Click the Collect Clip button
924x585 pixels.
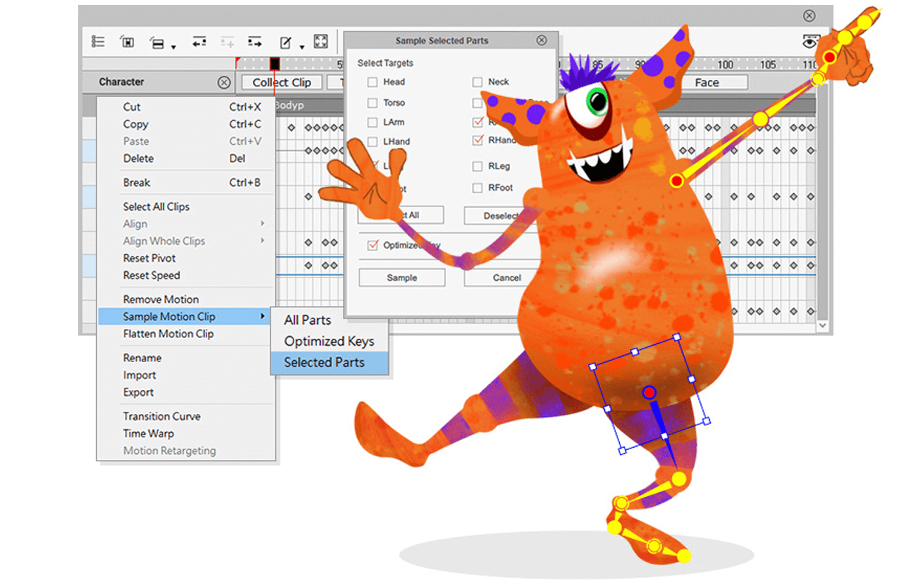(282, 83)
